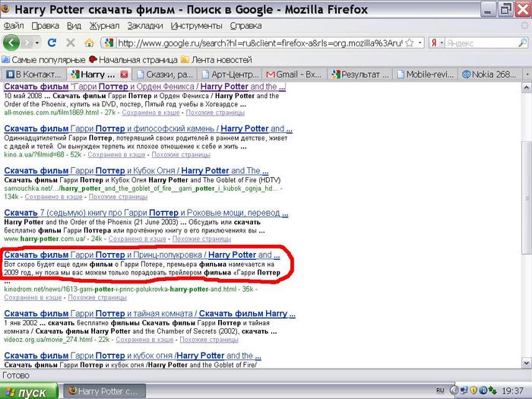532x399 pixels.
Task: Click the vertical scrollbar thumb
Action: coord(526,198)
